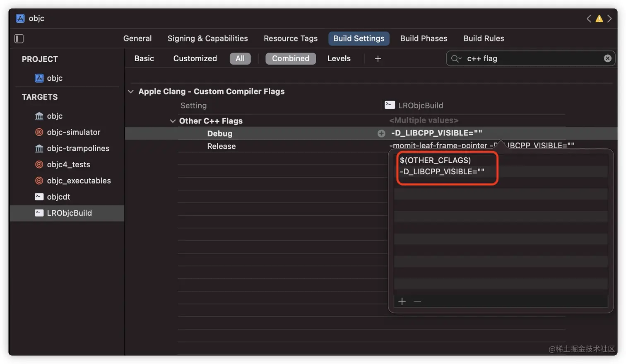Select $(OTHER_CFLAGS) entry in popover
Image resolution: width=626 pixels, height=364 pixels.
click(435, 160)
